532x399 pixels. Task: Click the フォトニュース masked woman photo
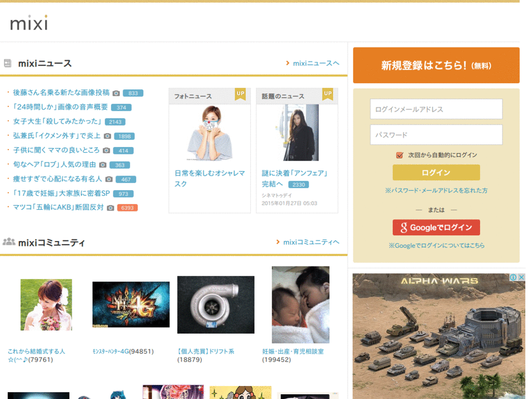click(x=210, y=132)
